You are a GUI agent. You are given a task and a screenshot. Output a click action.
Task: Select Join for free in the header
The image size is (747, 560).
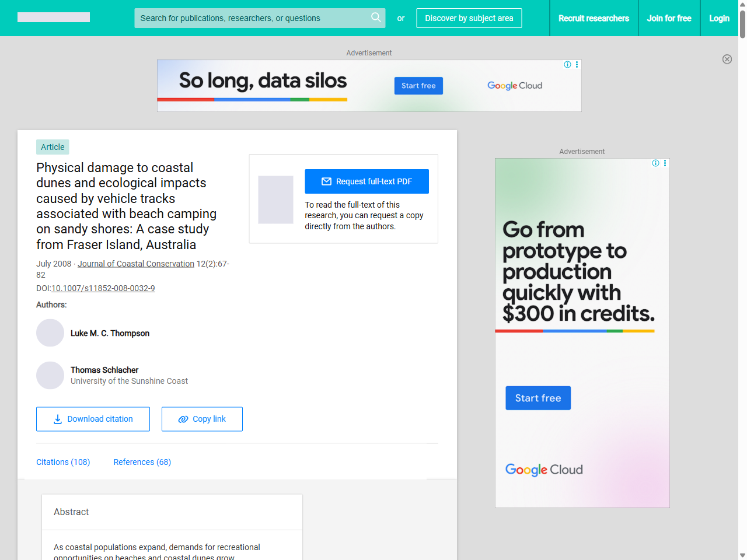(x=669, y=18)
